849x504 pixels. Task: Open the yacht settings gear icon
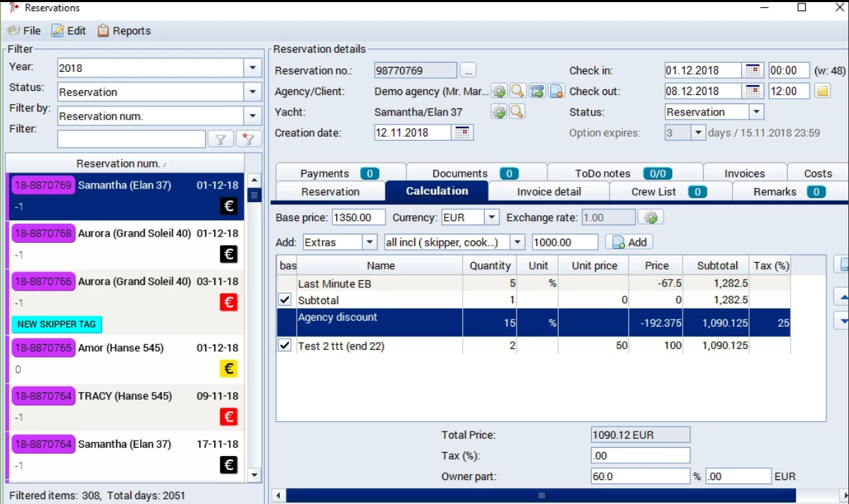(499, 112)
